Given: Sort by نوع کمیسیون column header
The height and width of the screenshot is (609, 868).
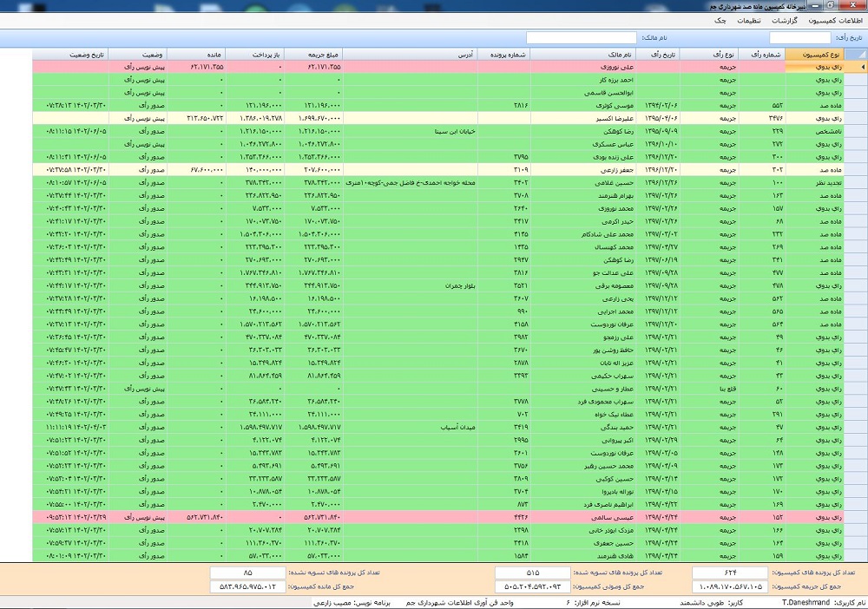Looking at the screenshot, I should (x=814, y=54).
